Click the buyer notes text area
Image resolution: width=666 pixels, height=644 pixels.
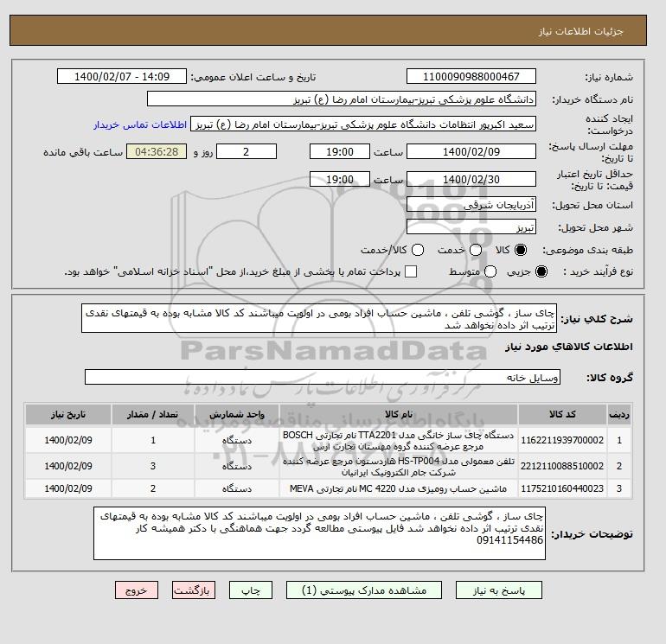pos(319,533)
